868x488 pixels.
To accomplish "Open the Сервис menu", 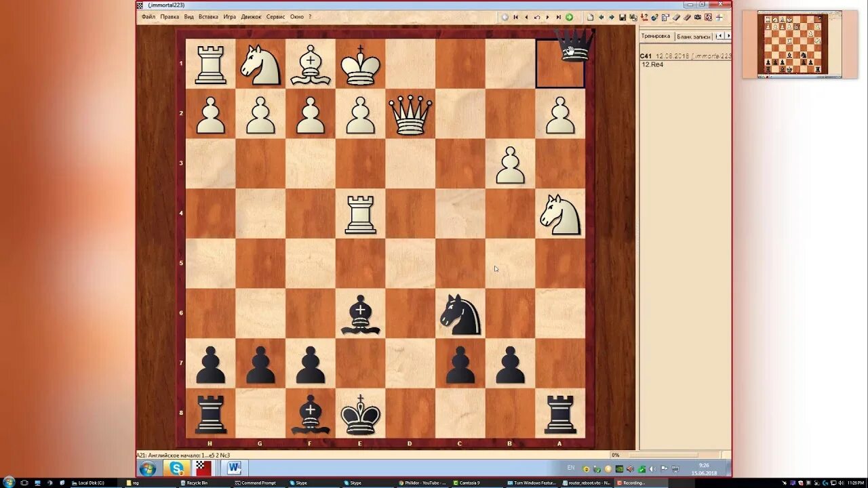I will click(x=275, y=17).
